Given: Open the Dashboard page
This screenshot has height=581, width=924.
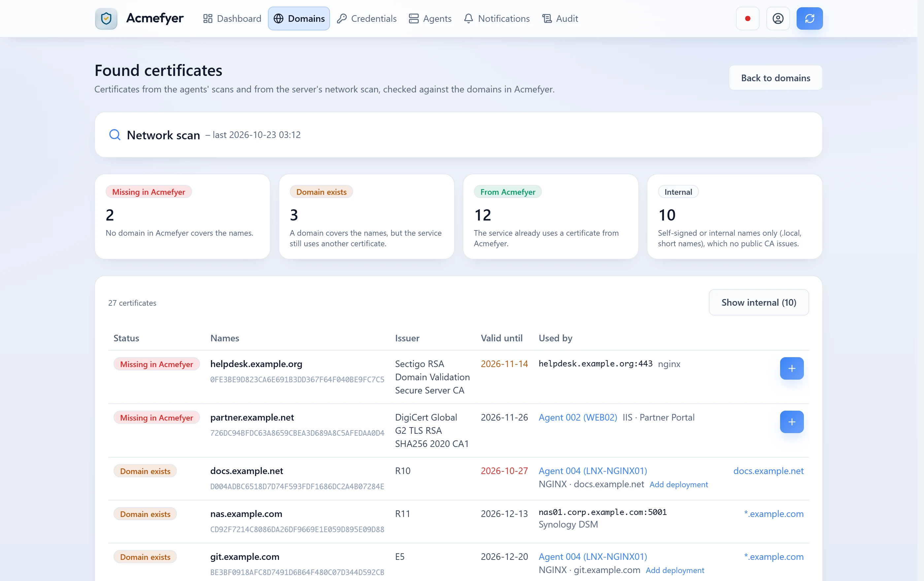Looking at the screenshot, I should tap(232, 18).
